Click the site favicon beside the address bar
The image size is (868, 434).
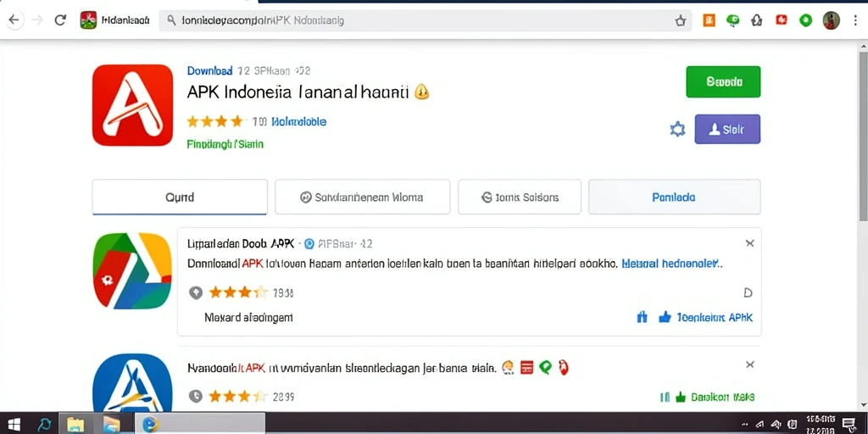tap(88, 20)
